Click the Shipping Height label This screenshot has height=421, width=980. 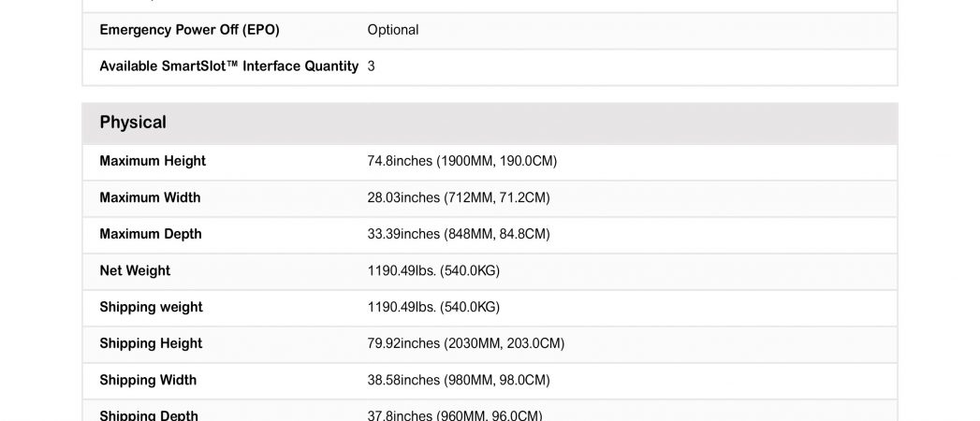coord(152,343)
